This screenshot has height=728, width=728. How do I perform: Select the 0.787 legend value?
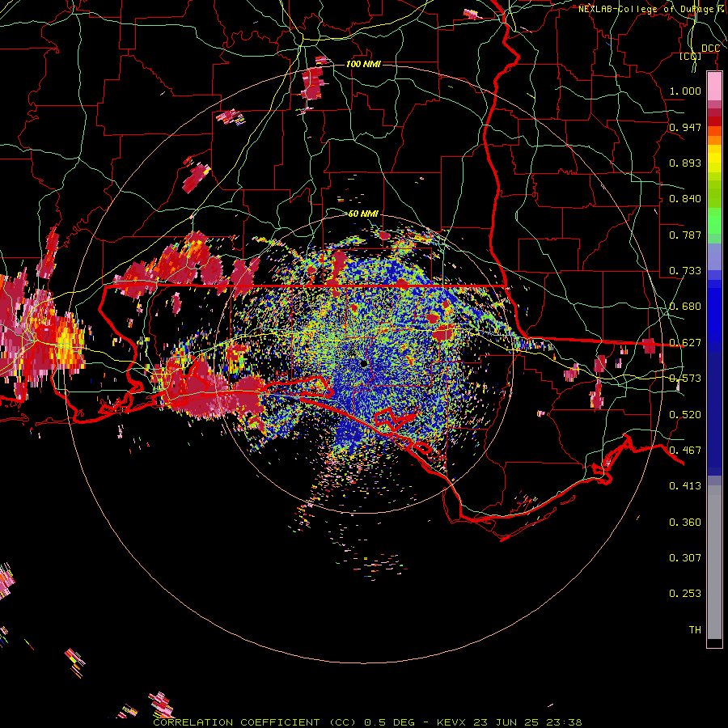point(685,235)
